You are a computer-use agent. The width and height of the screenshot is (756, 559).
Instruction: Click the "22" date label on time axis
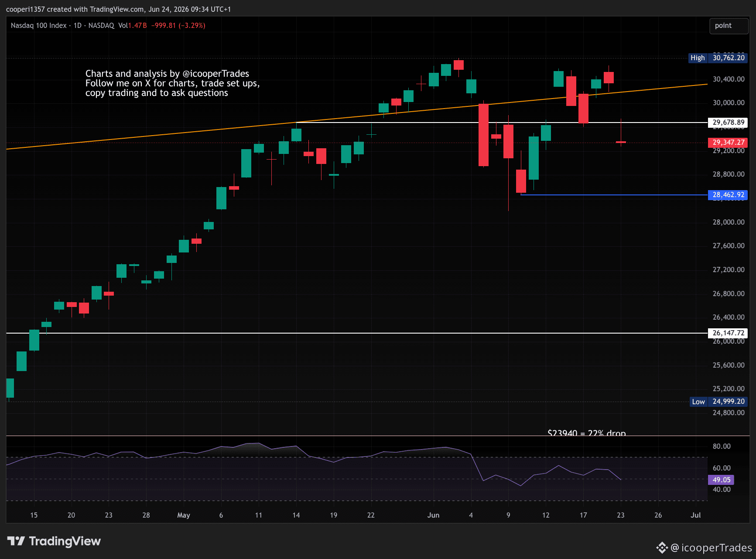coord(371,515)
